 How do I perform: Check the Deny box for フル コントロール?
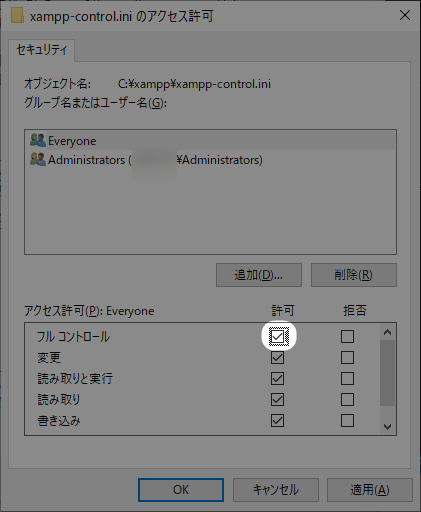pyautogui.click(x=347, y=336)
